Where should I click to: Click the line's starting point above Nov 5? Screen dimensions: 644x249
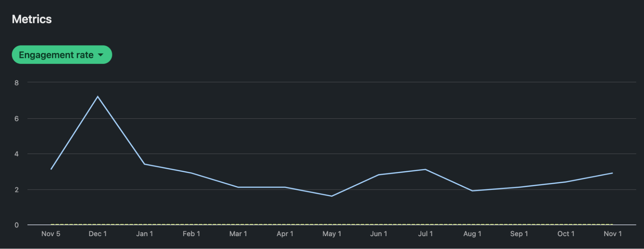coord(51,169)
